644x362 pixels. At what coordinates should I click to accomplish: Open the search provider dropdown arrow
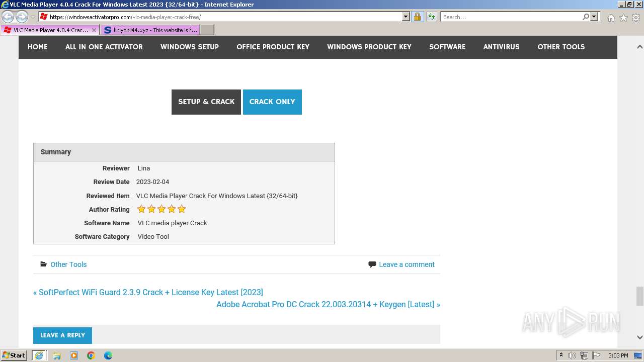(594, 17)
